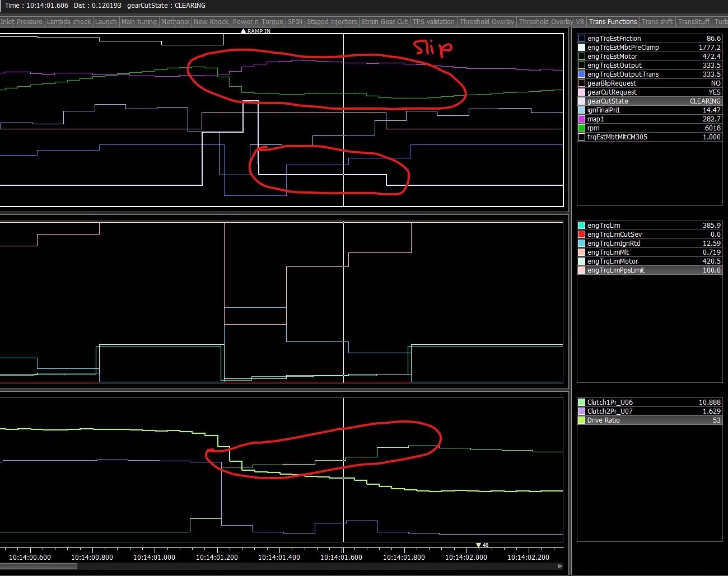
Task: Click the horizontal scrollbar thumb
Action: point(38,566)
